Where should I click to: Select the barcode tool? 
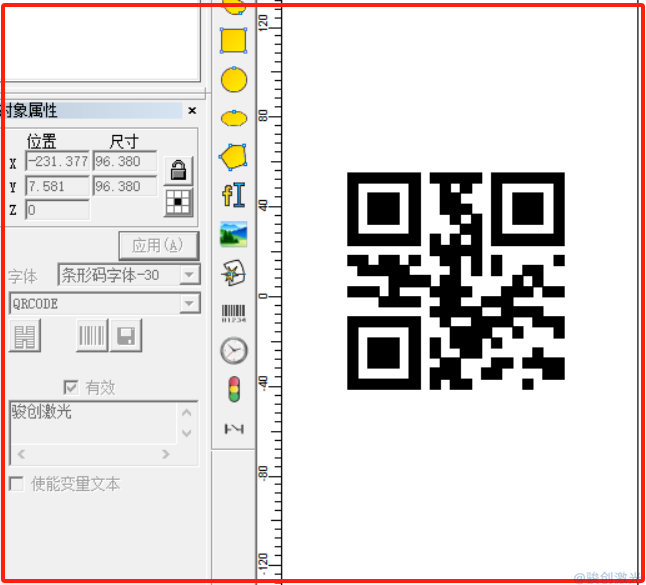pyautogui.click(x=234, y=313)
